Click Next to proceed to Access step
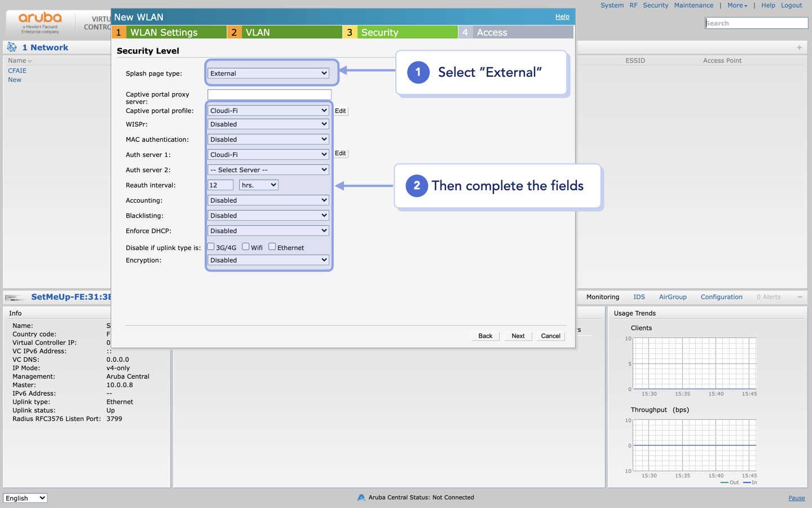Screen dimensions: 812x508 tap(517, 336)
